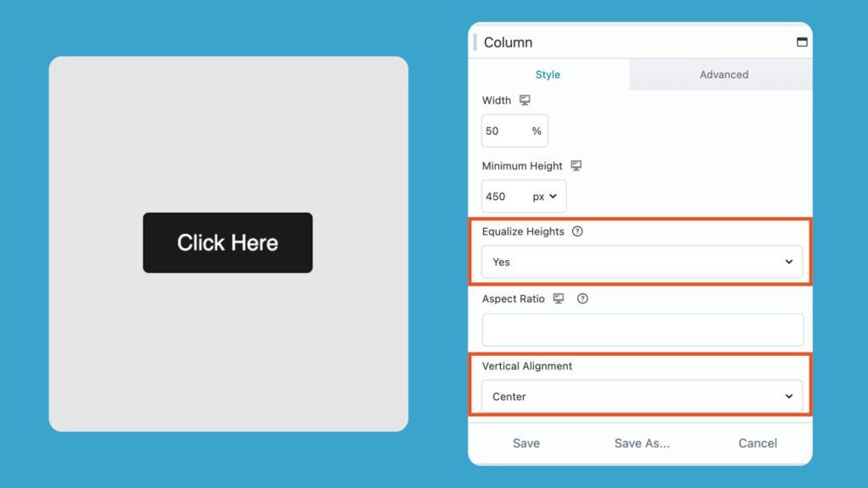
Task: Click the empty Aspect Ratio input field
Action: click(642, 330)
